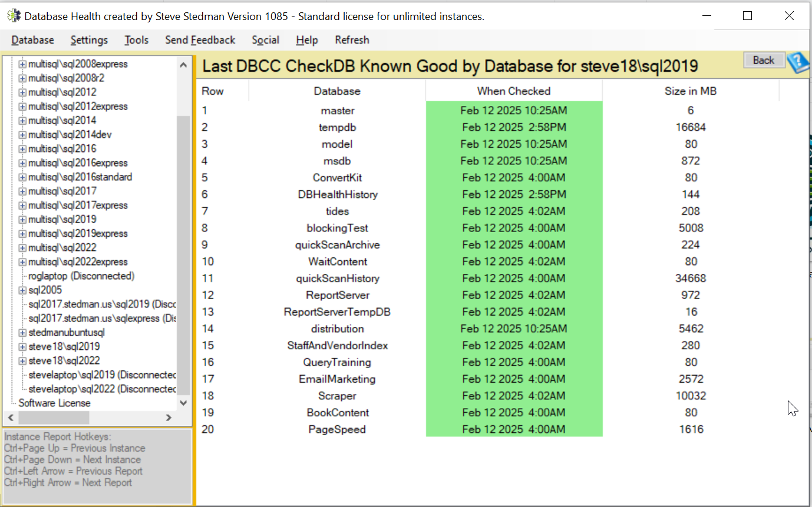Click the Back button
The image size is (812, 507).
(x=764, y=60)
